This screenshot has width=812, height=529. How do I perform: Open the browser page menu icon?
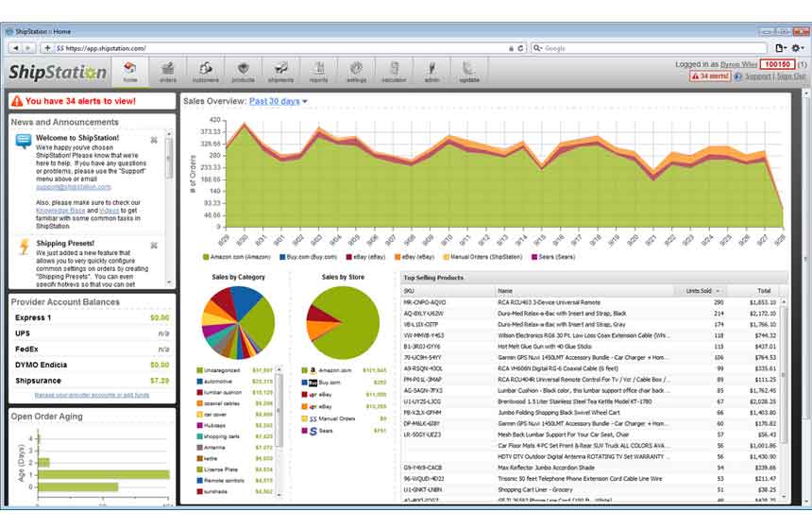pyautogui.click(x=781, y=48)
